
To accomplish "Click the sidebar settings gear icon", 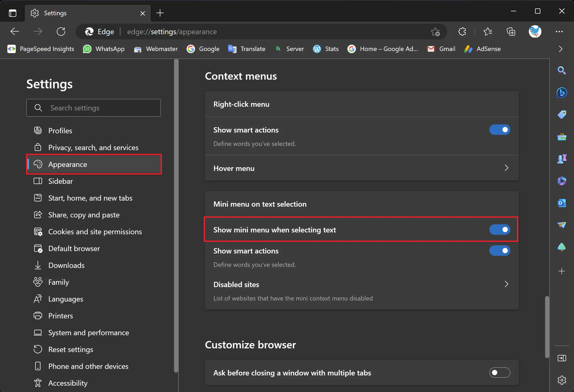I will pyautogui.click(x=562, y=380).
